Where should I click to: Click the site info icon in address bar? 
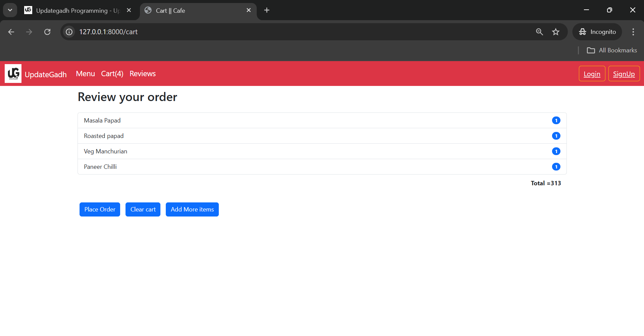click(x=69, y=32)
